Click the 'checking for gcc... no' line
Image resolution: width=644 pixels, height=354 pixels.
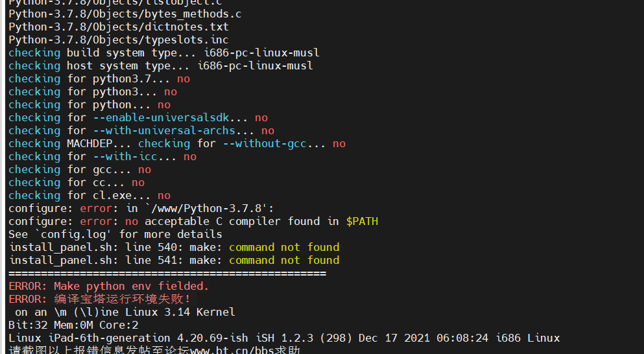(80, 170)
